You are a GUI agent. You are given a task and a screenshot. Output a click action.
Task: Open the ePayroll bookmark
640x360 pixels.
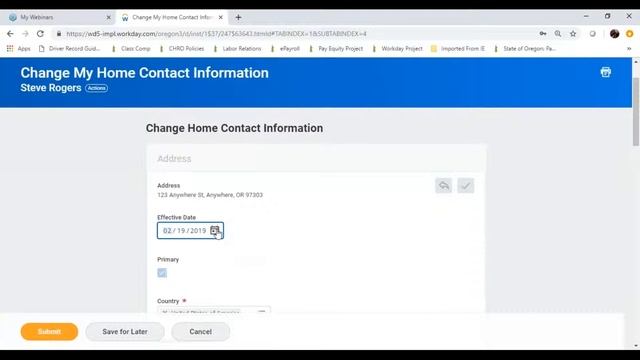(x=285, y=49)
